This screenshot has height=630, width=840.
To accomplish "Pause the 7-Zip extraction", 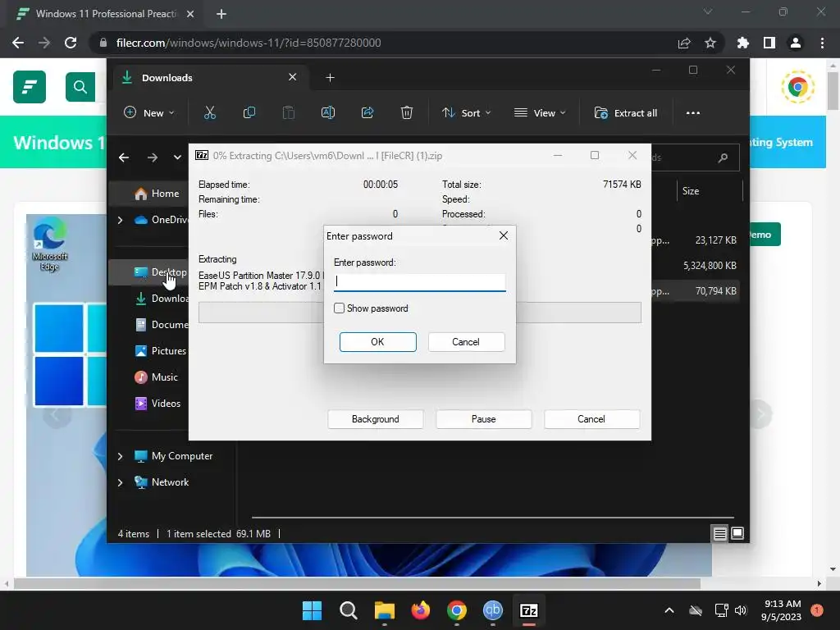I will pos(483,419).
